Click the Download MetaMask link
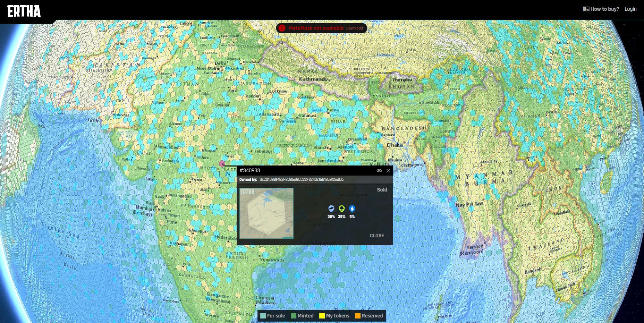This screenshot has width=644, height=323. point(354,28)
